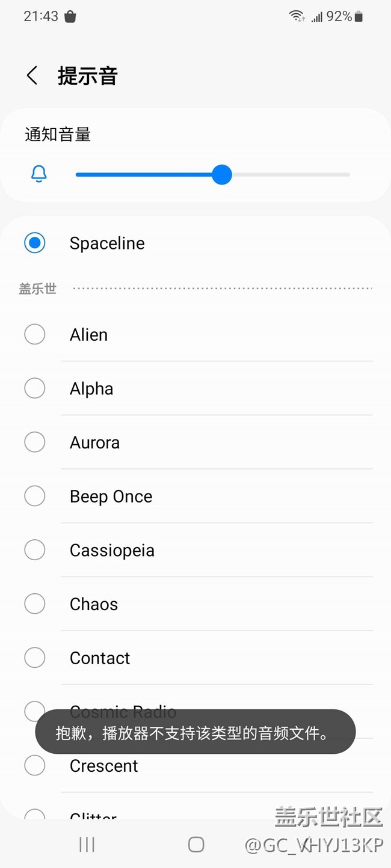Image resolution: width=391 pixels, height=868 pixels.
Task: Choose the Alpha radio button
Action: click(35, 388)
